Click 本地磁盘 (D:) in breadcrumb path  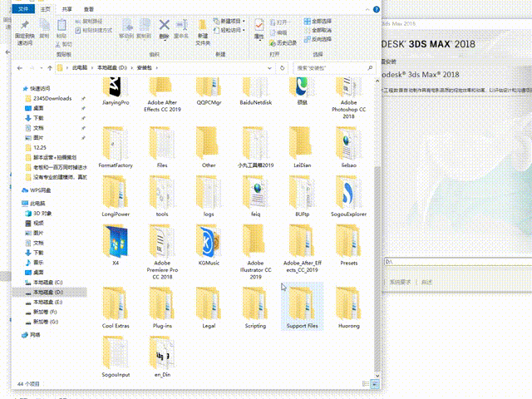point(112,68)
